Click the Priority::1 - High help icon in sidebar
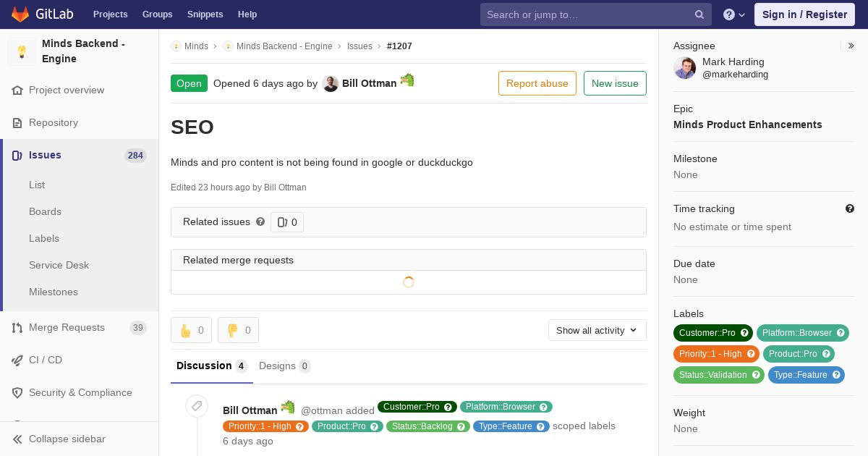Viewport: 868px width, 456px height. pyautogui.click(x=751, y=354)
